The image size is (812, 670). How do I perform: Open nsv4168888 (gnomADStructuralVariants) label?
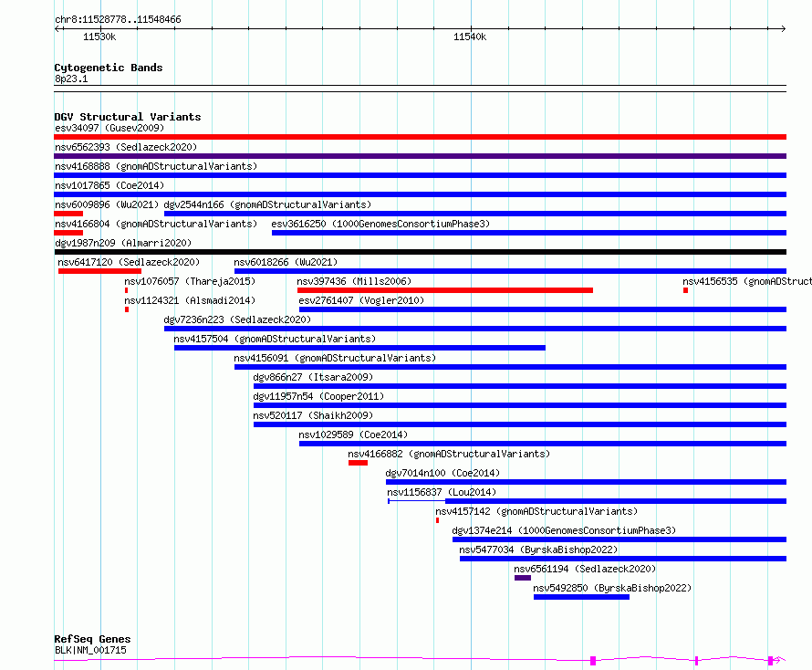(156, 166)
